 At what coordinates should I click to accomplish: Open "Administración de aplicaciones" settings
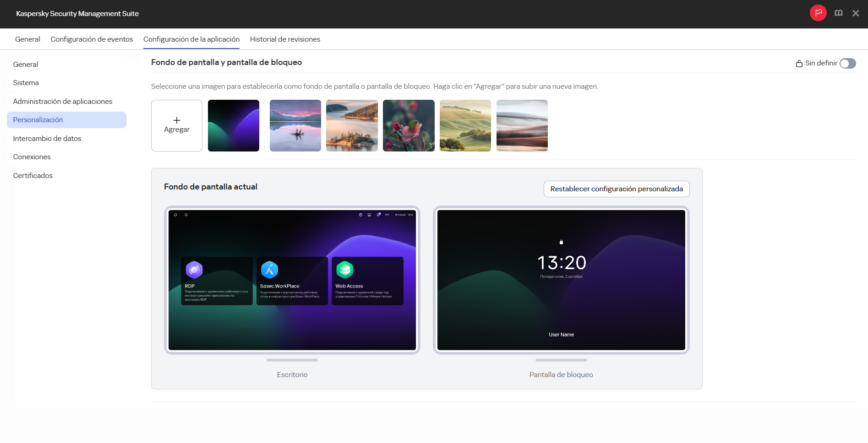(63, 101)
